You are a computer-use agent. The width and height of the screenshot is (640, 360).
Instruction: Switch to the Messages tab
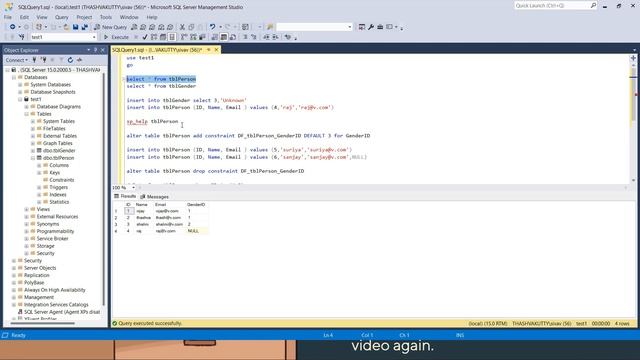154,197
